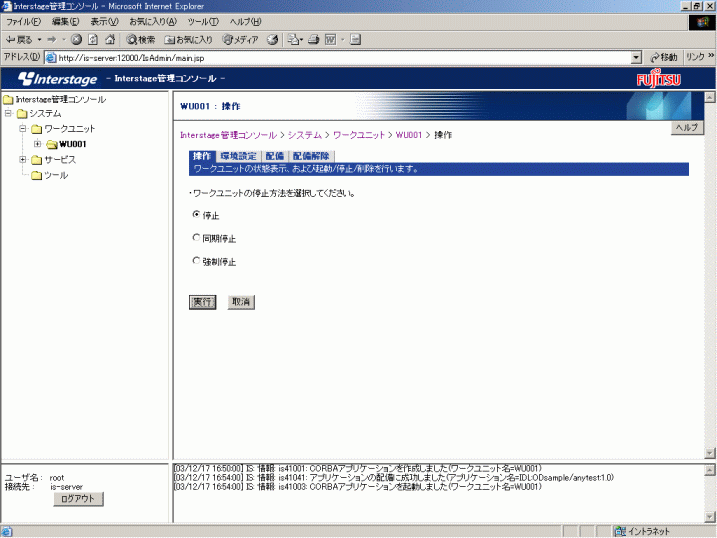
Task: Click the Print toolbar icon
Action: [314, 40]
